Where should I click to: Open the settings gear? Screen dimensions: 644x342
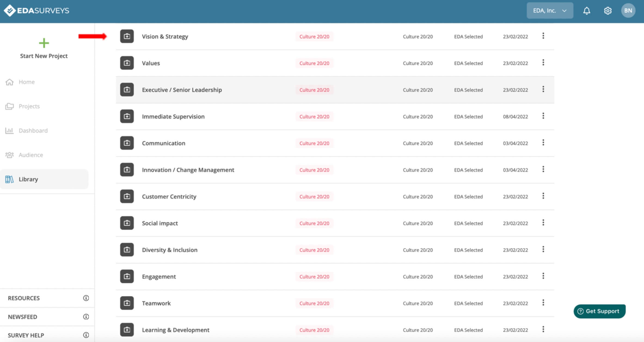click(608, 11)
